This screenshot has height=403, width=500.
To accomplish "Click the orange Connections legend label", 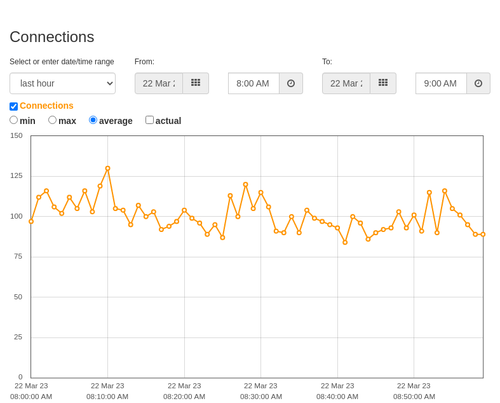I will (46, 106).
